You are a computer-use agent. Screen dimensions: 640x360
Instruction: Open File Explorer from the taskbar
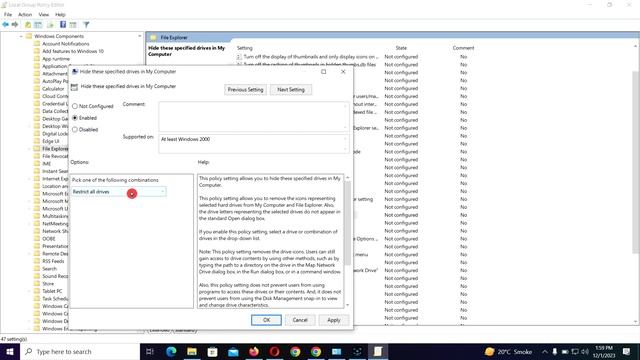coord(192,351)
